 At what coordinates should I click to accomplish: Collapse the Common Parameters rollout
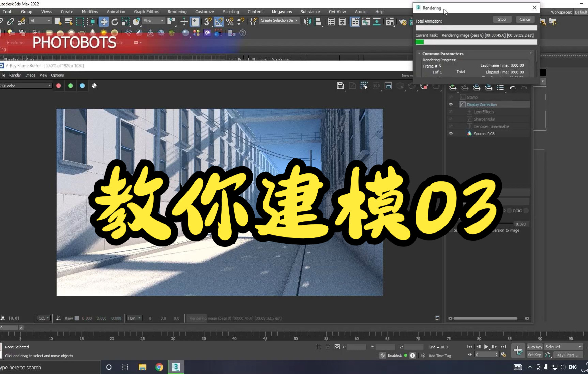[x=419, y=54]
